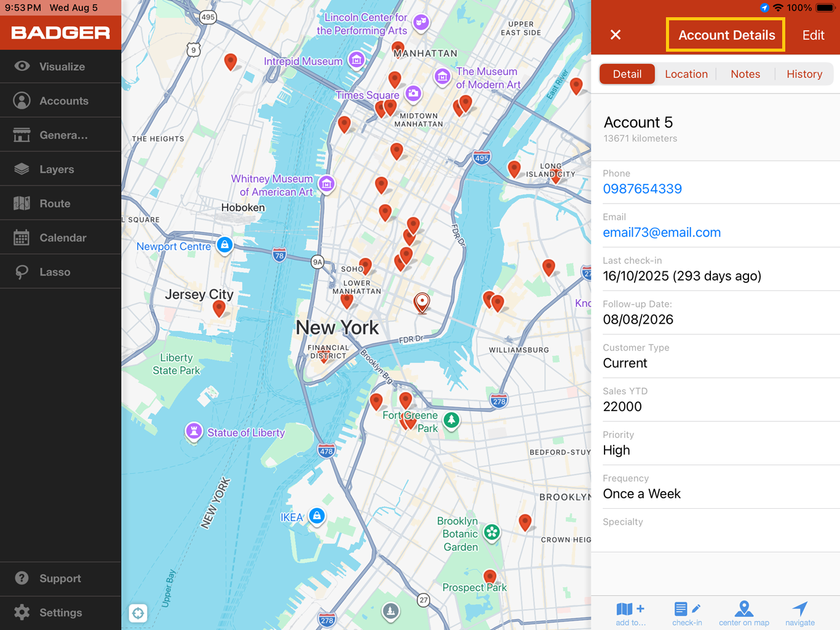Click the BADGER logo

click(x=60, y=33)
